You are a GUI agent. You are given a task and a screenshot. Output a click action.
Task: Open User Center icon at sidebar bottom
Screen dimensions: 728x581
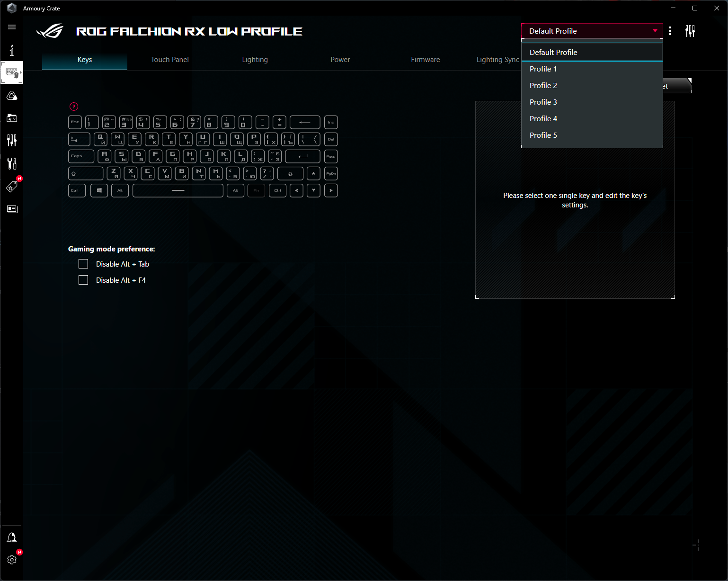[12, 537]
